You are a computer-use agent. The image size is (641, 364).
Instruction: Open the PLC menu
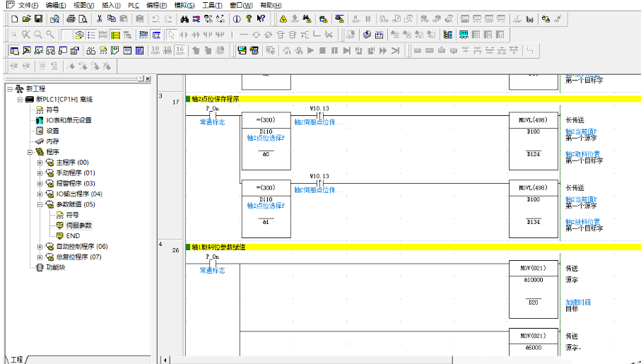[x=134, y=5]
